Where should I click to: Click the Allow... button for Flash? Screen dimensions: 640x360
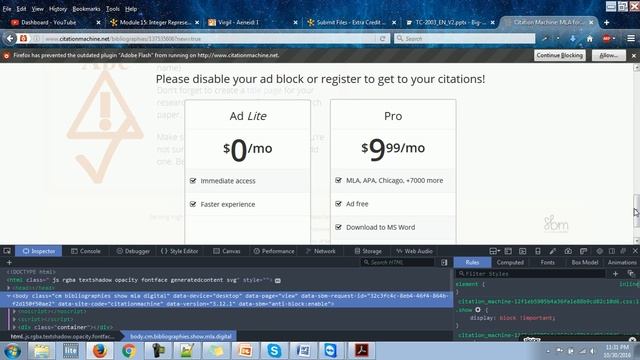(609, 56)
